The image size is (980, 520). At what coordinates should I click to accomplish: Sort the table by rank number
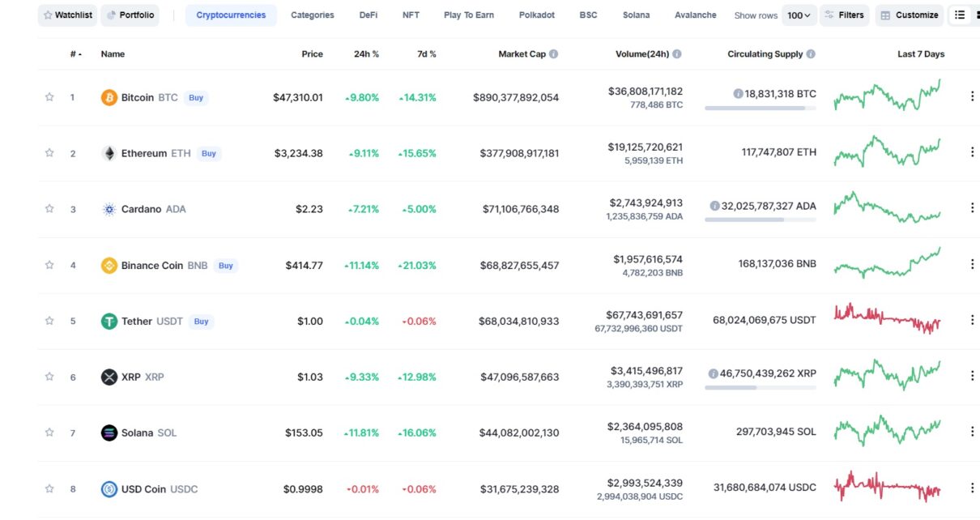[x=75, y=54]
